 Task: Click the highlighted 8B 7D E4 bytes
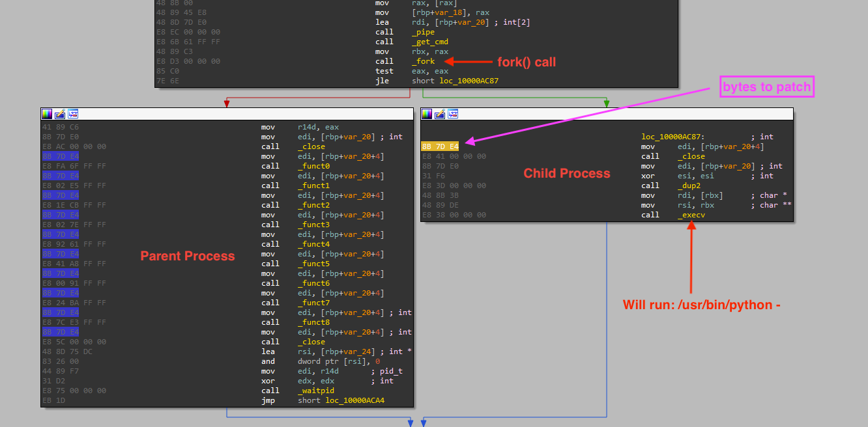(441, 146)
